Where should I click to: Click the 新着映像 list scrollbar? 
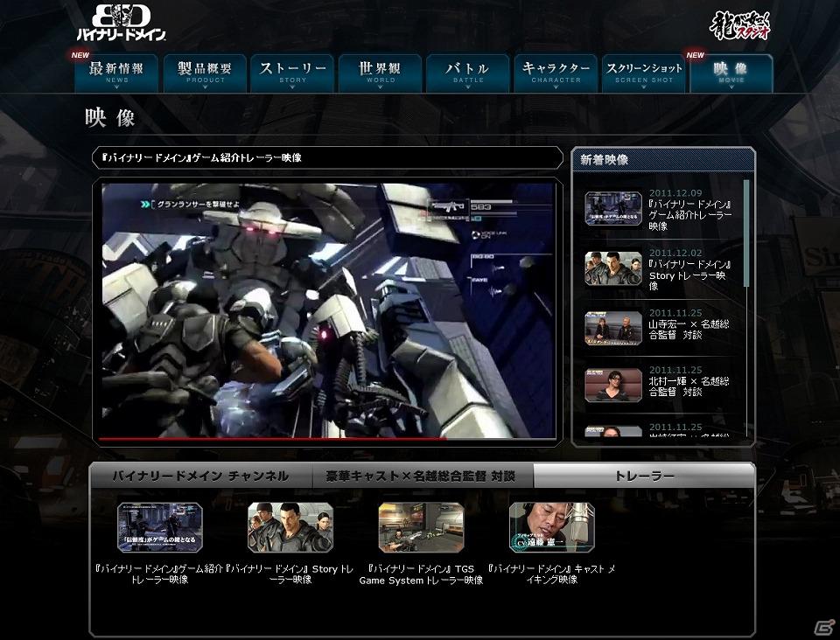[x=746, y=233]
